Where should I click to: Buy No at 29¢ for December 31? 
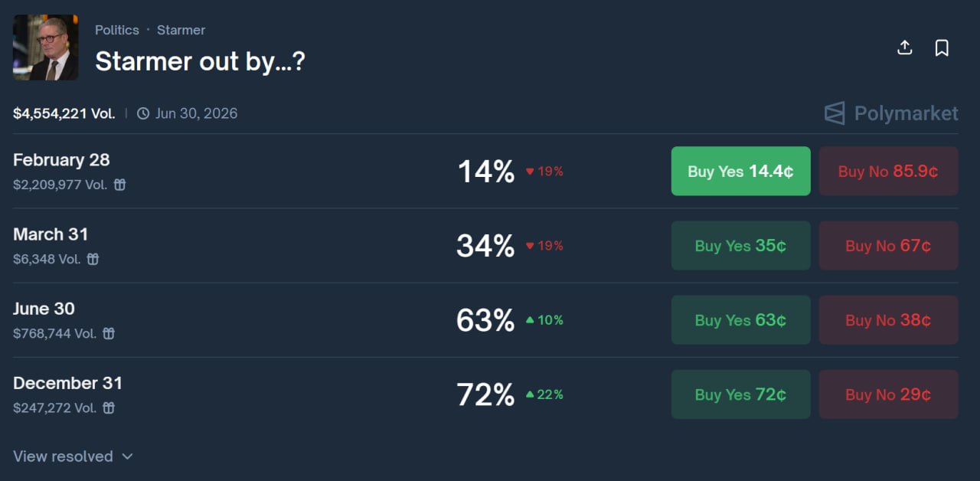point(888,394)
